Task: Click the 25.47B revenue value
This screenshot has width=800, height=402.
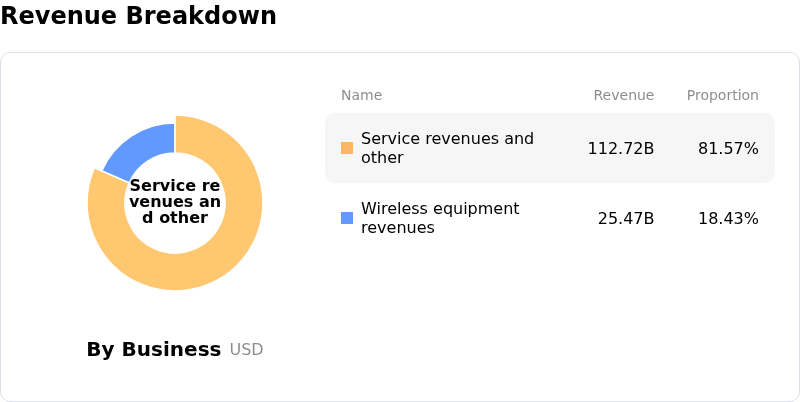Action: pos(626,218)
